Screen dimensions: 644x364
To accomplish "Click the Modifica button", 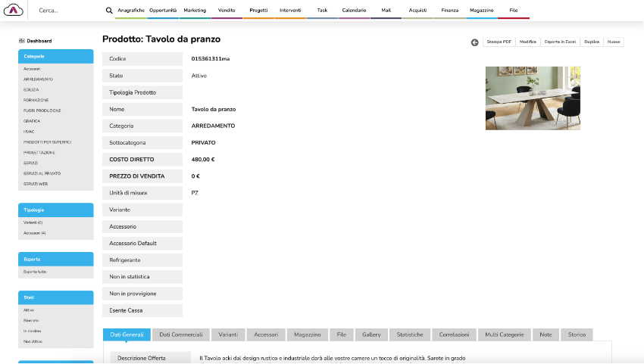I will click(x=528, y=42).
